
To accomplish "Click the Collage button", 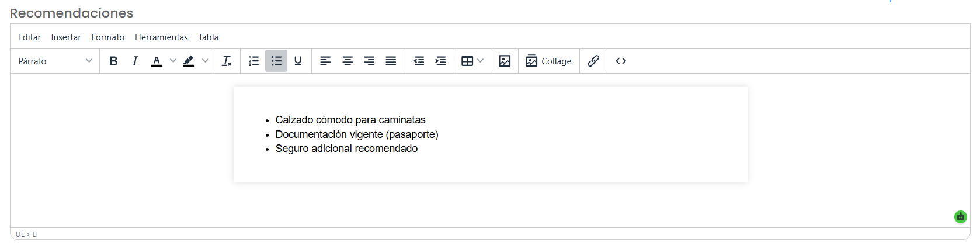I will pos(549,61).
